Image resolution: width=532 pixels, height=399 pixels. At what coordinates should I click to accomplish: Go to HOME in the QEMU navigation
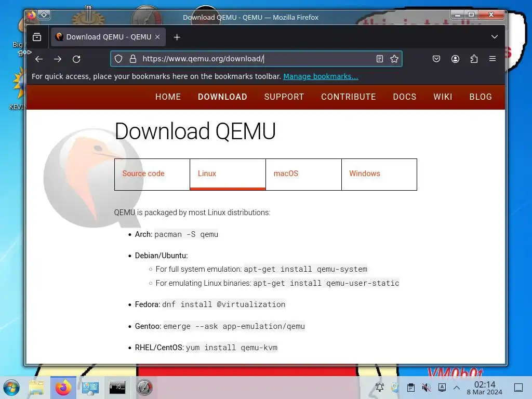coord(168,97)
